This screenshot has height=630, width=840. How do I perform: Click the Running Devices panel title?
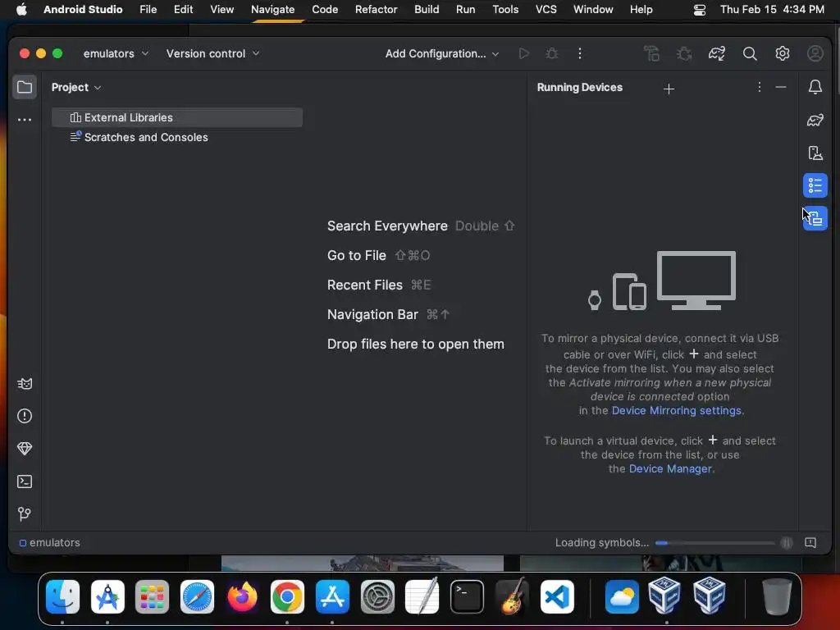coord(580,87)
